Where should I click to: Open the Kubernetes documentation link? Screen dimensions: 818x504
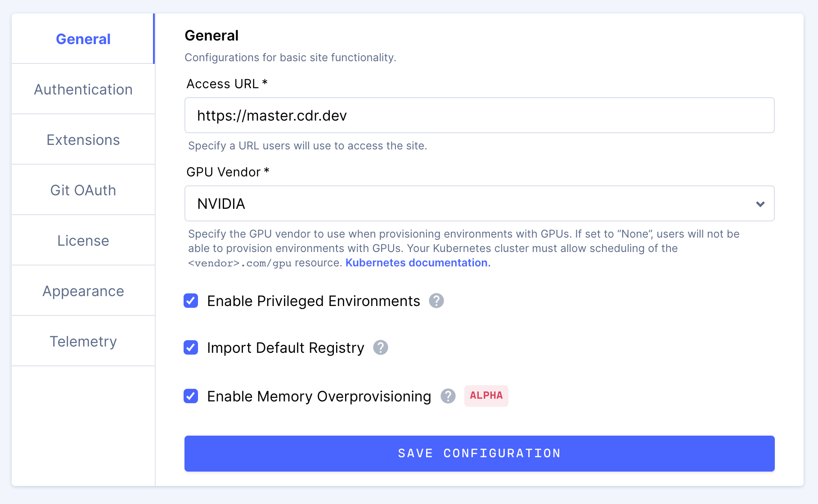tap(418, 263)
